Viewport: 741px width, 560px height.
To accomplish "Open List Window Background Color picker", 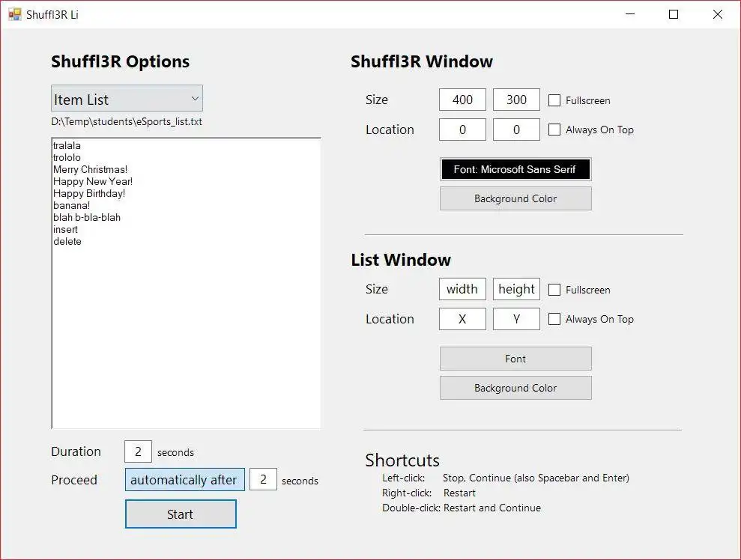I will pyautogui.click(x=515, y=388).
